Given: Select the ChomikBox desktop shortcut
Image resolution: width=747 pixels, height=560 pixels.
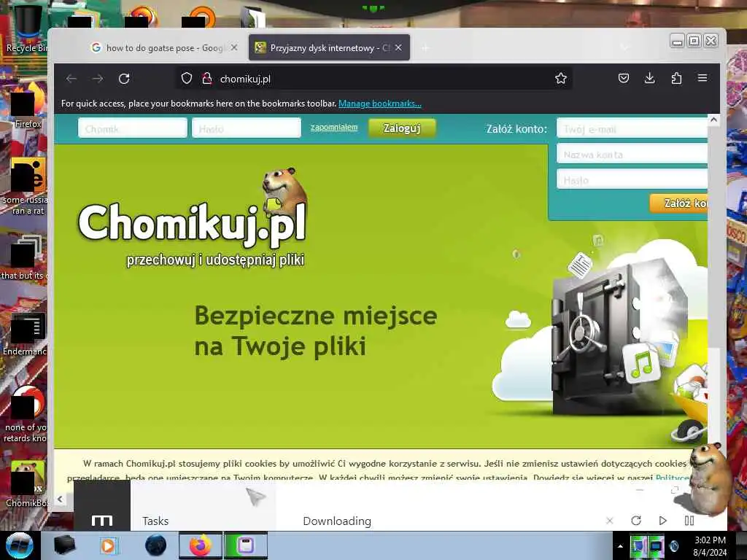Looking at the screenshot, I should coord(27,484).
